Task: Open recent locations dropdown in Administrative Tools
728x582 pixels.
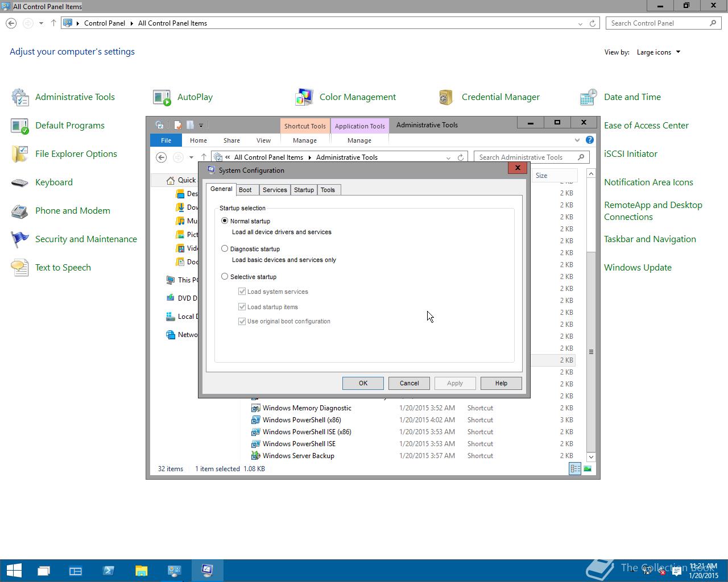Action: [x=191, y=157]
